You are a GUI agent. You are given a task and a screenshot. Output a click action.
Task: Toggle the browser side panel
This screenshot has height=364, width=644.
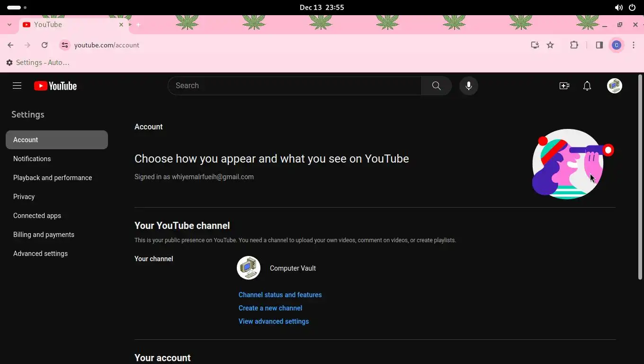[599, 45]
